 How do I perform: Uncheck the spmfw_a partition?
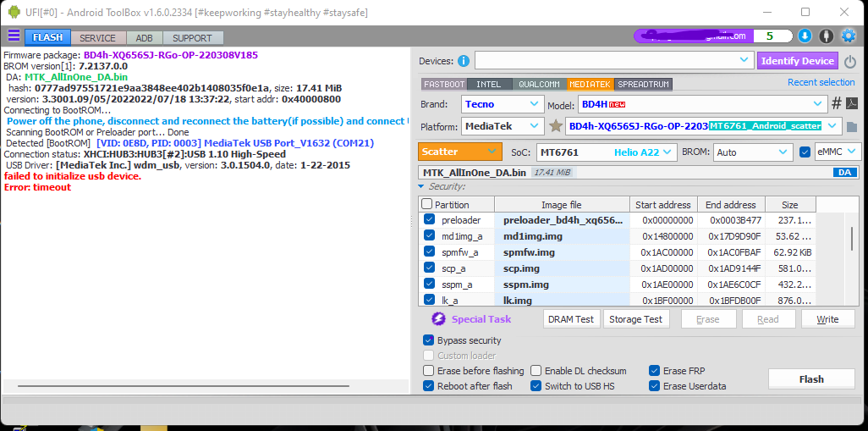pos(429,251)
